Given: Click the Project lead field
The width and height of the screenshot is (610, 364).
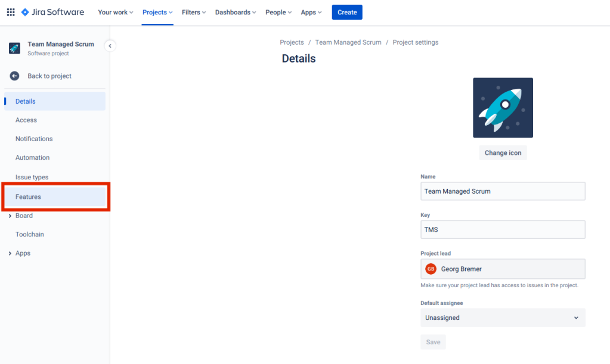Looking at the screenshot, I should point(503,269).
